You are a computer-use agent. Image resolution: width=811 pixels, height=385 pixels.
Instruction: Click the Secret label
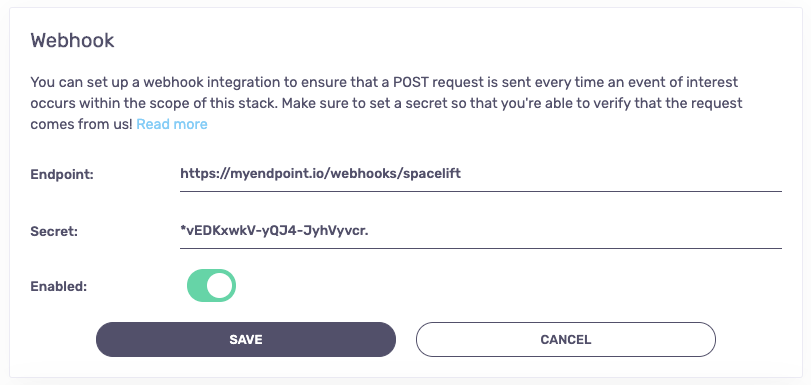(x=54, y=231)
